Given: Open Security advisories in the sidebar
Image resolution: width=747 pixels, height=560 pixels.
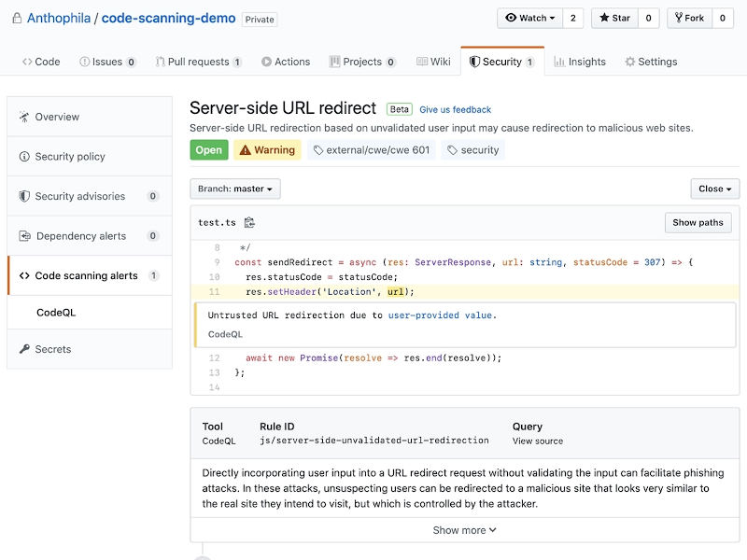Looking at the screenshot, I should 90,196.
